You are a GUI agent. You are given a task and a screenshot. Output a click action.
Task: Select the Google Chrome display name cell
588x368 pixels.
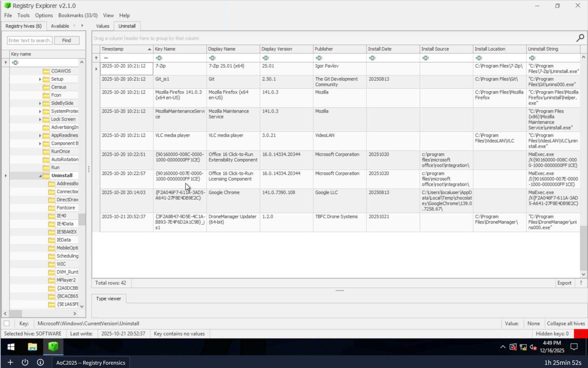pos(233,201)
